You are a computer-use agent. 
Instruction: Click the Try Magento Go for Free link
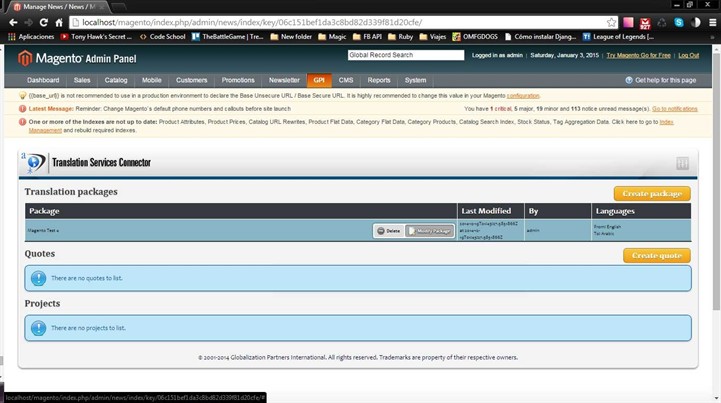coord(638,55)
